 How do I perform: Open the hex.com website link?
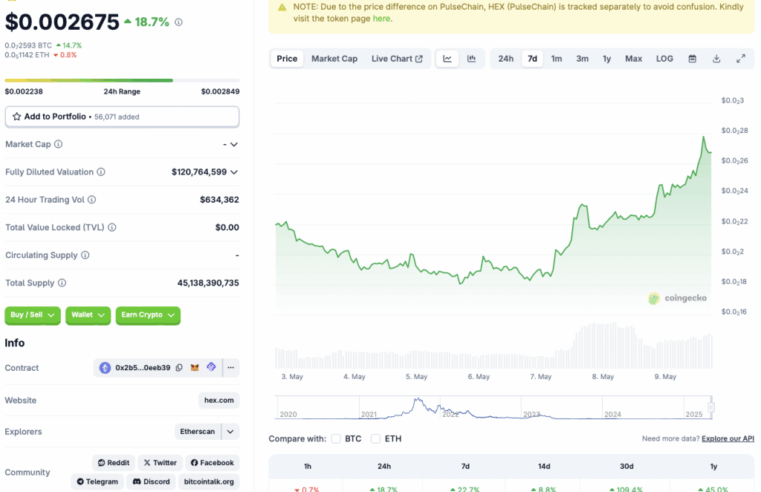(219, 400)
